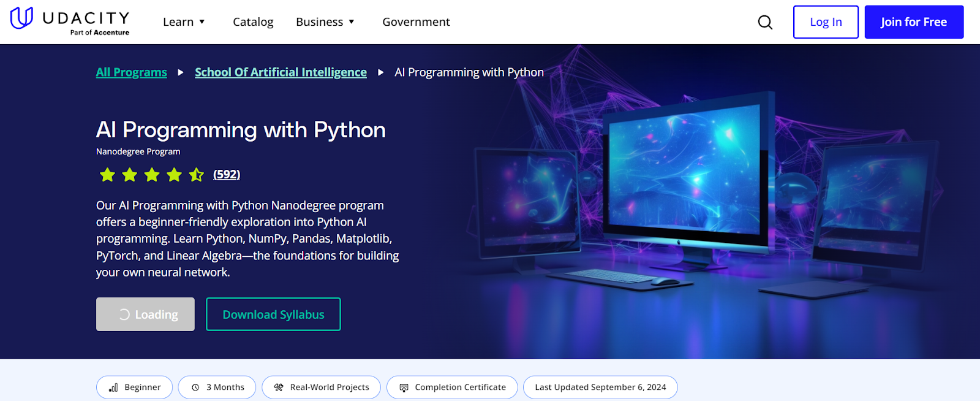Click the half-filled fifth rating star
Screen dimensions: 980x401
pos(196,175)
